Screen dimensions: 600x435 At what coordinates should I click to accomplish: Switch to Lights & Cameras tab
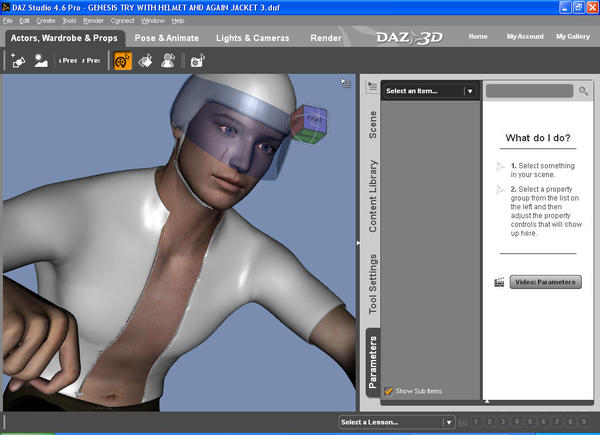click(253, 38)
